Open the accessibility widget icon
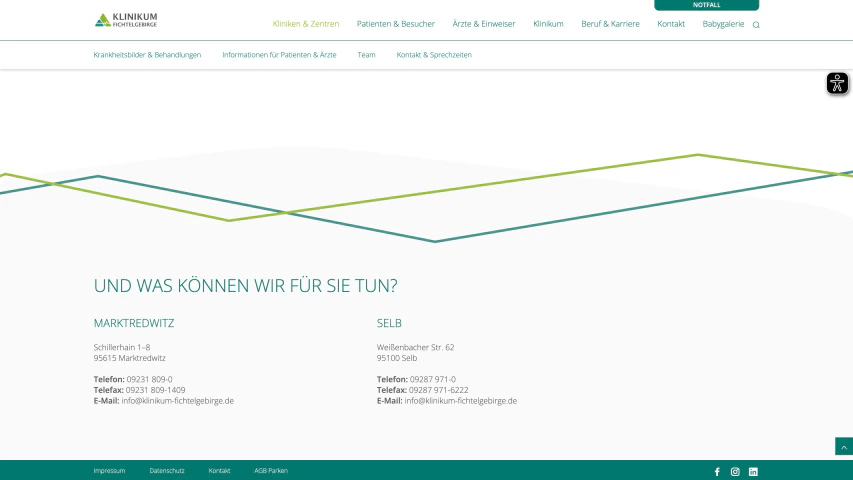853x480 pixels. point(837,83)
